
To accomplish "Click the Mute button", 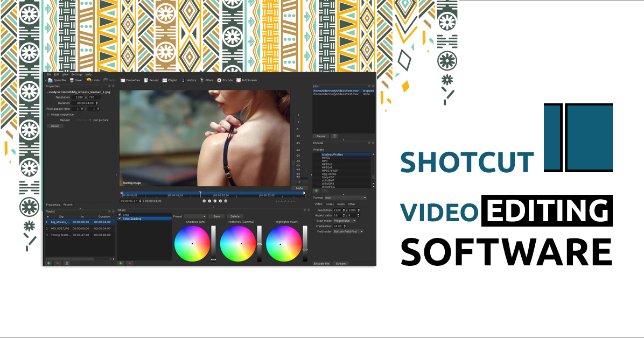I will click(299, 188).
